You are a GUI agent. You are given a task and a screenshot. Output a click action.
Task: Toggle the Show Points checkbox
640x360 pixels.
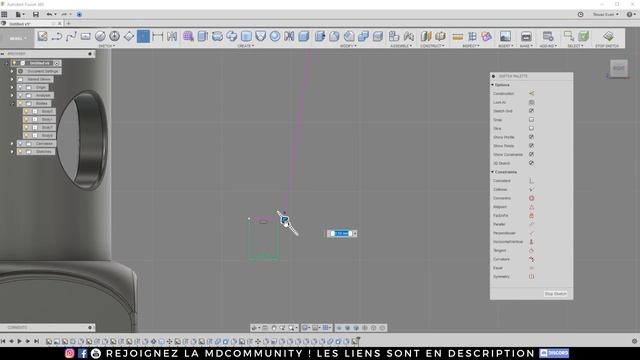531,146
